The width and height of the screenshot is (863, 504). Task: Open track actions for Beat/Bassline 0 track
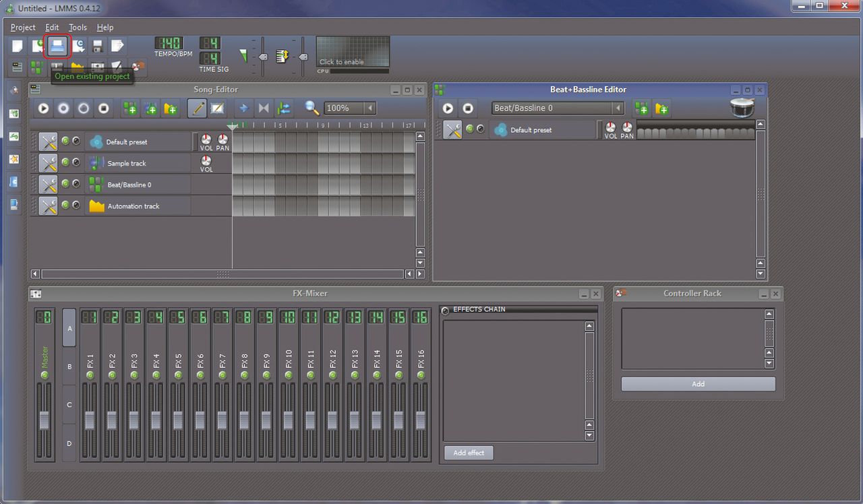pos(48,184)
